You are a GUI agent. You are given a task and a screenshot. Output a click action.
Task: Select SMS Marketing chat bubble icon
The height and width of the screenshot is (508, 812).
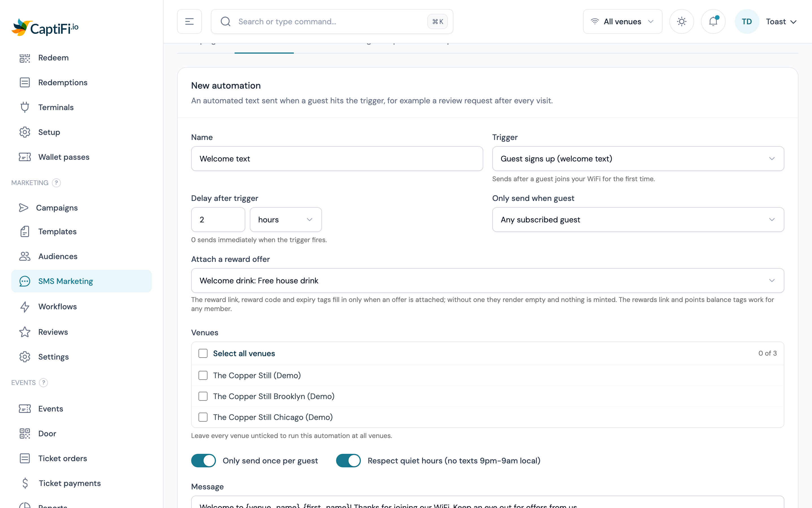(x=25, y=281)
